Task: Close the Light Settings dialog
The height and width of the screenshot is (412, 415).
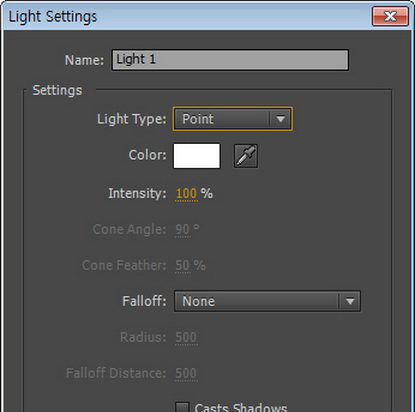Action: (390, 16)
